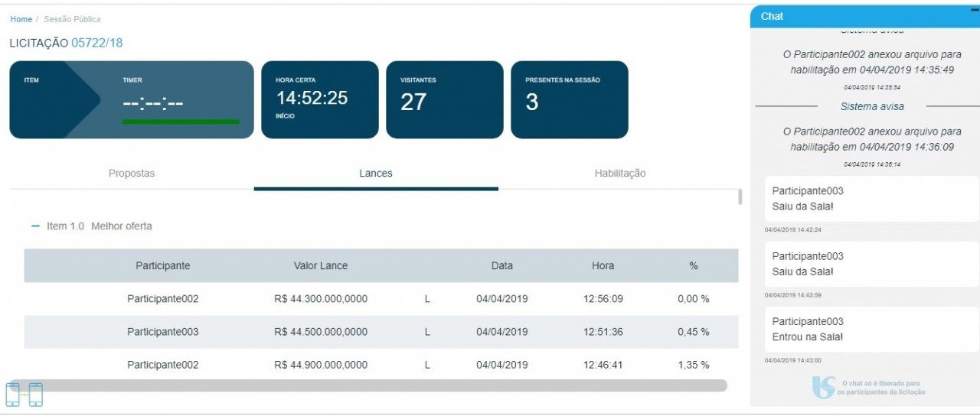
Task: Click the Valor Lance column header
Action: [320, 266]
